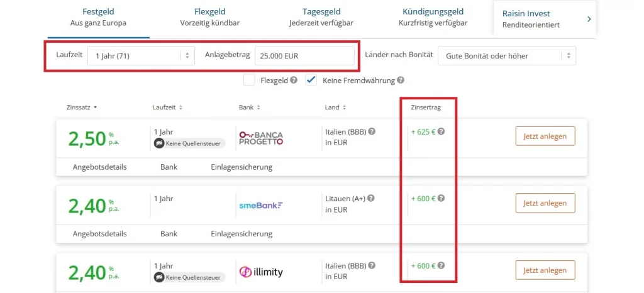This screenshot has width=644, height=293.
Task: Click the Banca Progetto bank logo
Action: tap(261, 138)
